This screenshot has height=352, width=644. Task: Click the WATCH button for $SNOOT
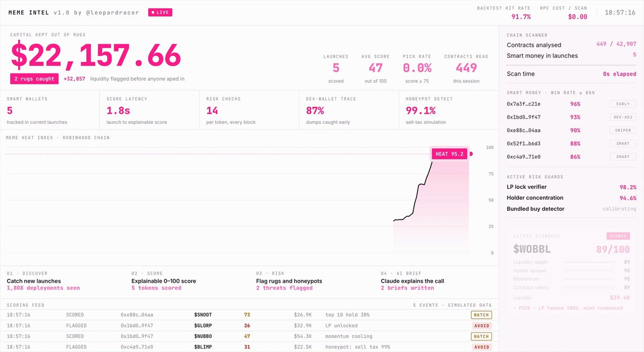point(481,314)
